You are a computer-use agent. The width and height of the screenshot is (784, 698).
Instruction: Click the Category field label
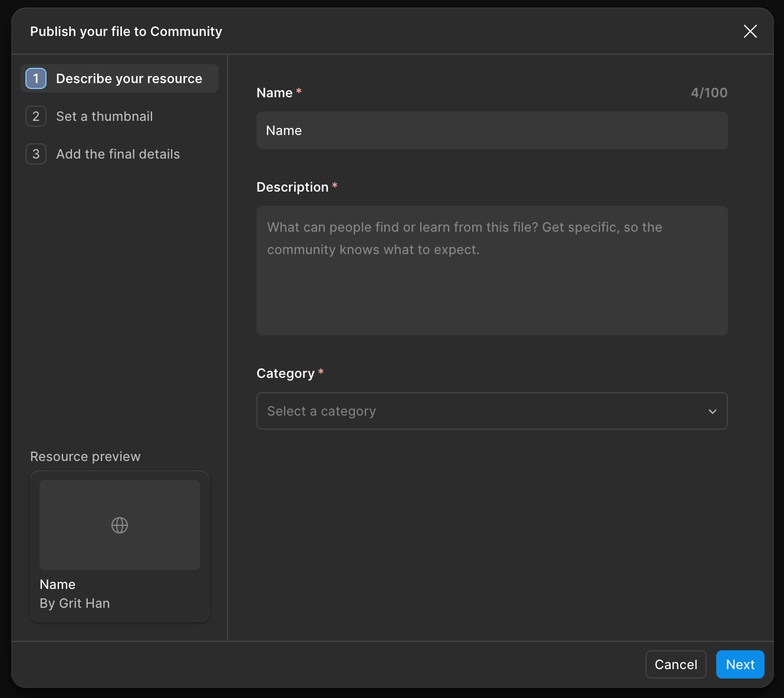[285, 373]
